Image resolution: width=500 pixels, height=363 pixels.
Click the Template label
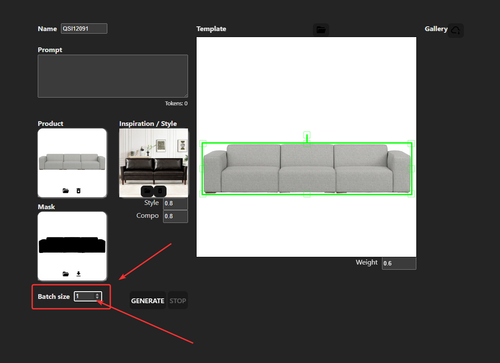tap(211, 29)
